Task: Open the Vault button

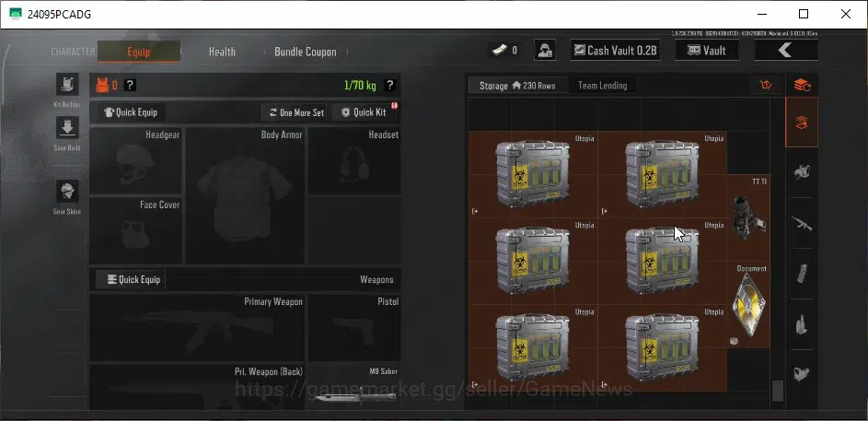Action: [x=707, y=51]
